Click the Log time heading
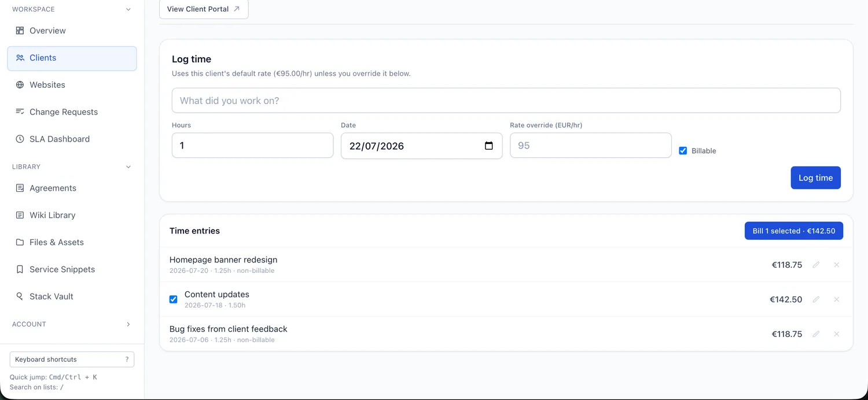868x400 pixels. 192,59
